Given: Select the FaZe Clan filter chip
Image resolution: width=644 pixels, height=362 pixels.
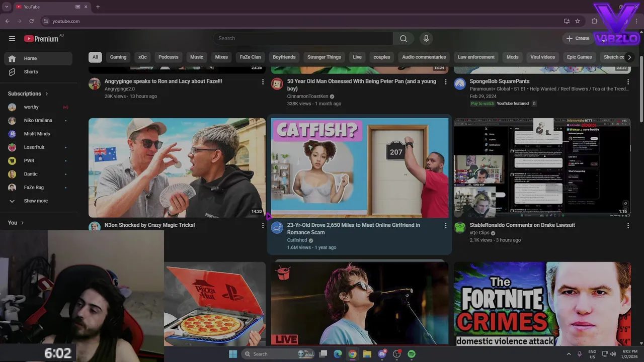Looking at the screenshot, I should click(x=251, y=57).
